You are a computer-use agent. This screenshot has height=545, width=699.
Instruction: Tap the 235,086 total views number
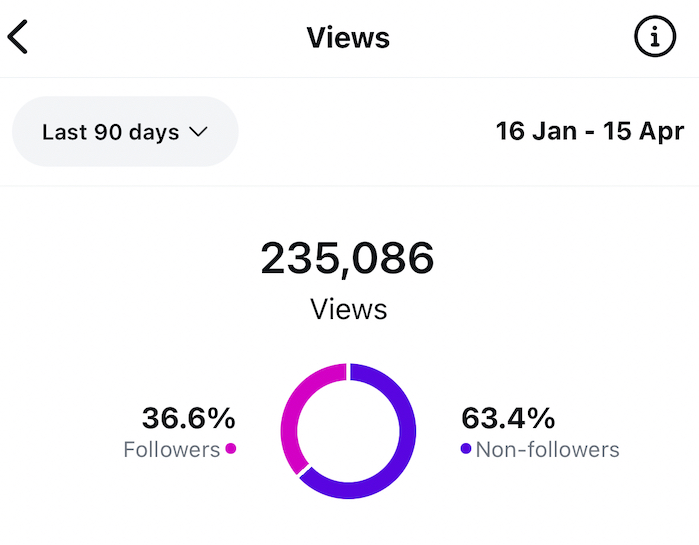pyautogui.click(x=348, y=259)
